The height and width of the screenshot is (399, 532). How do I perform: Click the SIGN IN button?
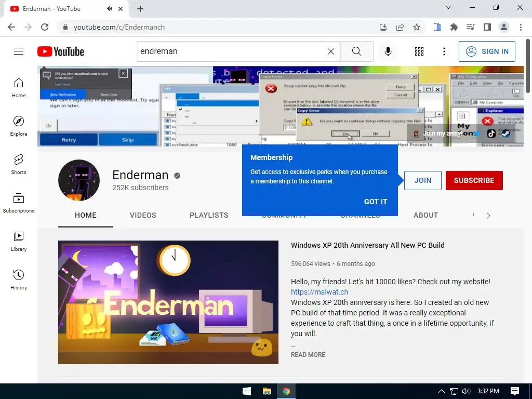[487, 51]
